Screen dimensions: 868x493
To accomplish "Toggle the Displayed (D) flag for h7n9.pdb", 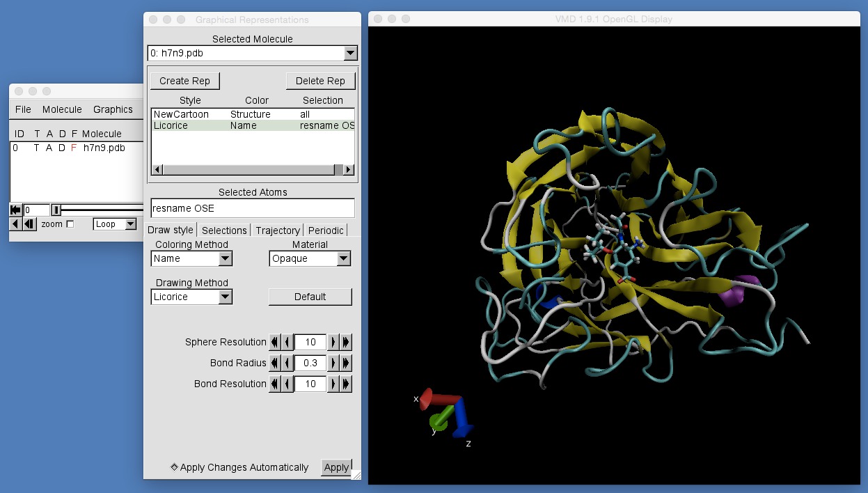I will (62, 148).
